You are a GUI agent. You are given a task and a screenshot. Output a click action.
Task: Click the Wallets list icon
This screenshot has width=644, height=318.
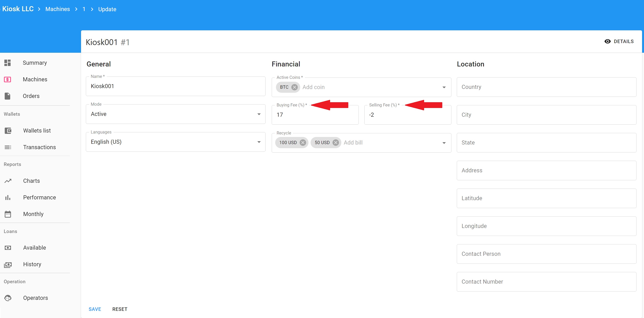point(8,131)
